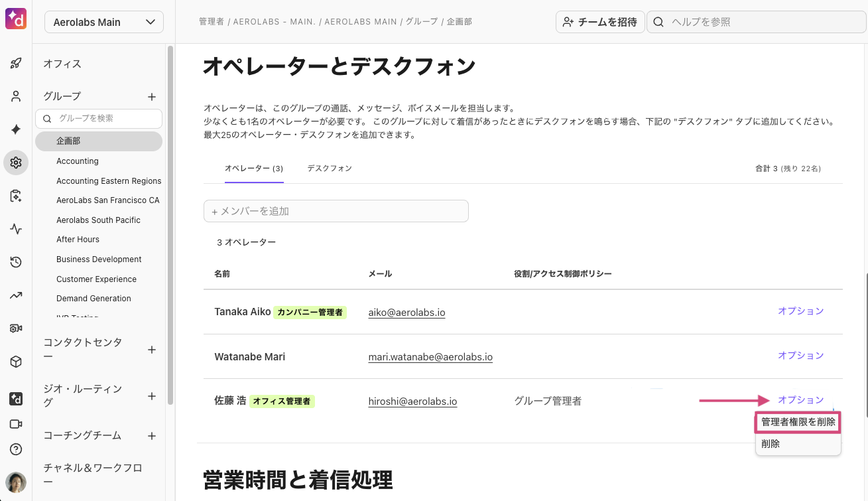
Task: Select 管理者権限を削除 from the options menu
Action: 798,422
